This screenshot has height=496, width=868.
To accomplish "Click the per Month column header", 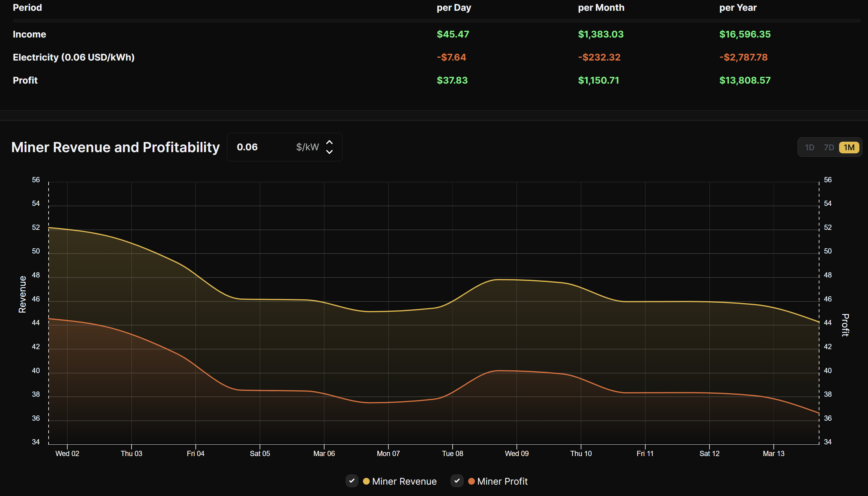I will [601, 7].
